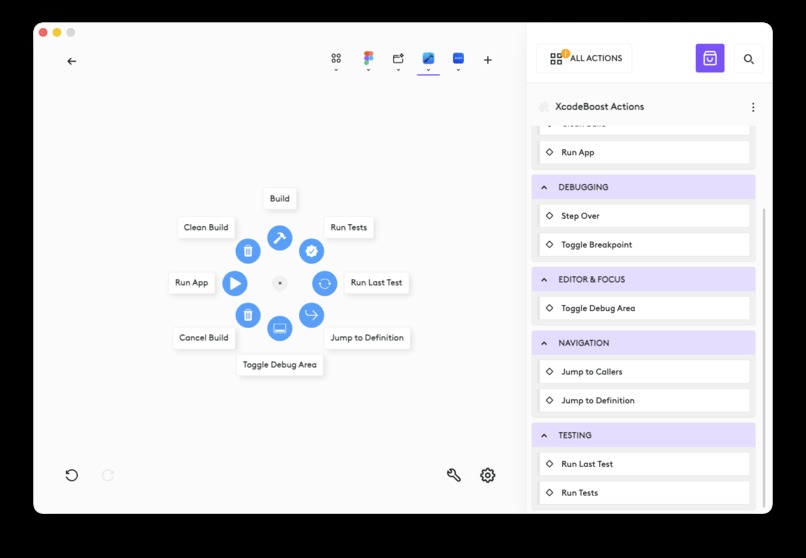Click the Cancel Build trash icon
Viewport: 806px width, 558px height.
(x=248, y=315)
